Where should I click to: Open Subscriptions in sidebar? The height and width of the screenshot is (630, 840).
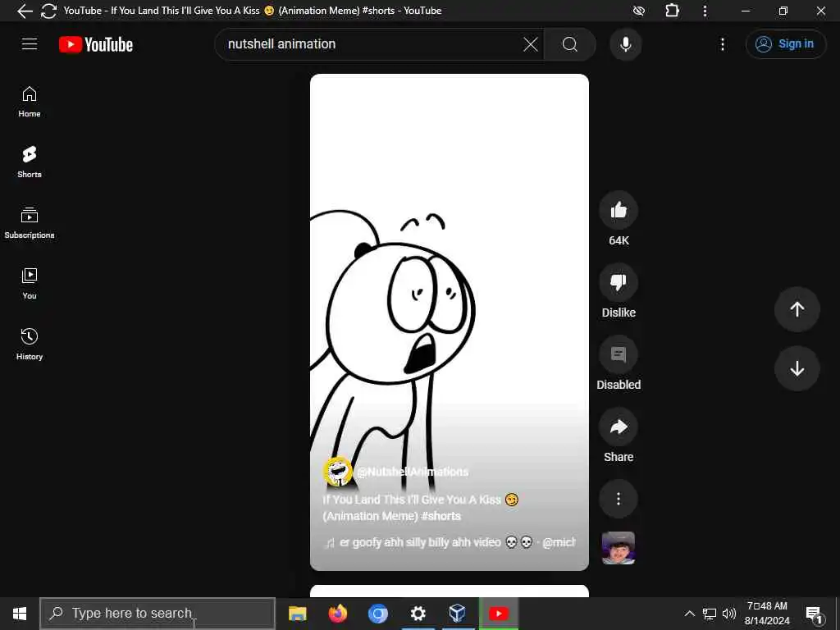30,223
